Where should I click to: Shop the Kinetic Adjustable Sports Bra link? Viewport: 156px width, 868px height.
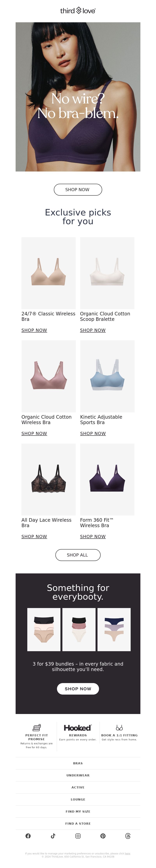point(93,433)
